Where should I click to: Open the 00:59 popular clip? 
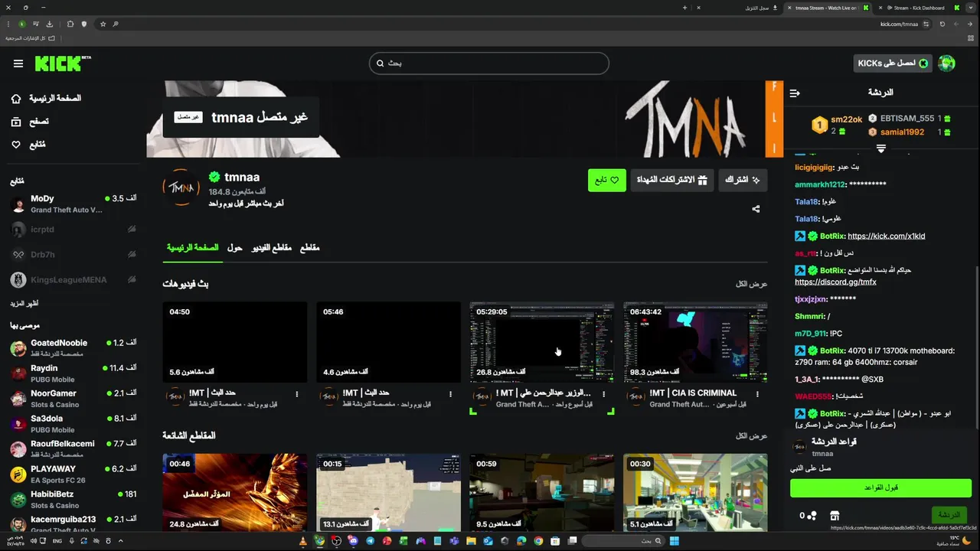(x=542, y=493)
